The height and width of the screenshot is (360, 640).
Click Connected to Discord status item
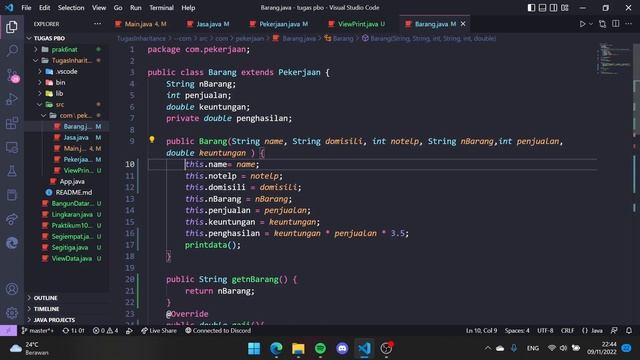pos(218,331)
